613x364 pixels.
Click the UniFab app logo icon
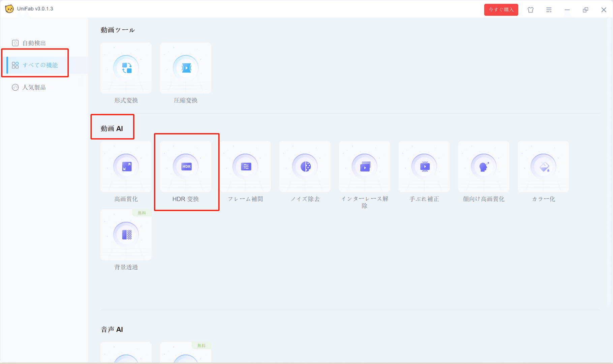(x=9, y=9)
